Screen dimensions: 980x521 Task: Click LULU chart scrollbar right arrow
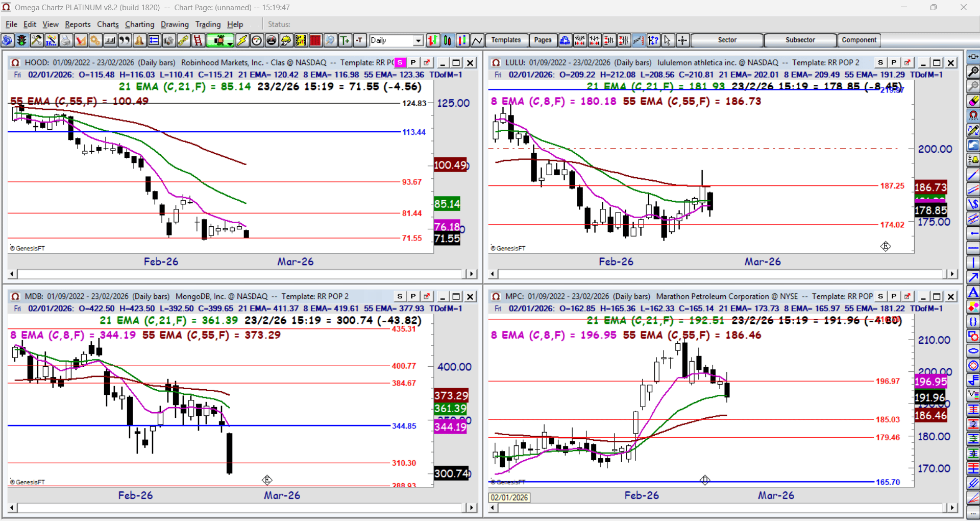(952, 274)
